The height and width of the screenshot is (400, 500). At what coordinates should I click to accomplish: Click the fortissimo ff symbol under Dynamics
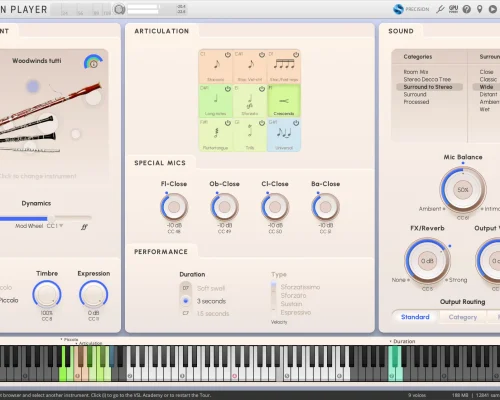pos(84,227)
